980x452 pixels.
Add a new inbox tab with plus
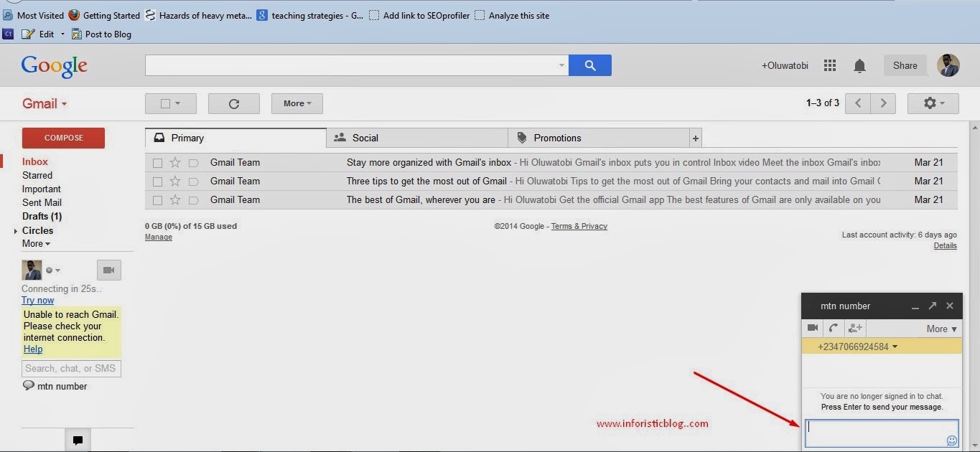(x=696, y=138)
